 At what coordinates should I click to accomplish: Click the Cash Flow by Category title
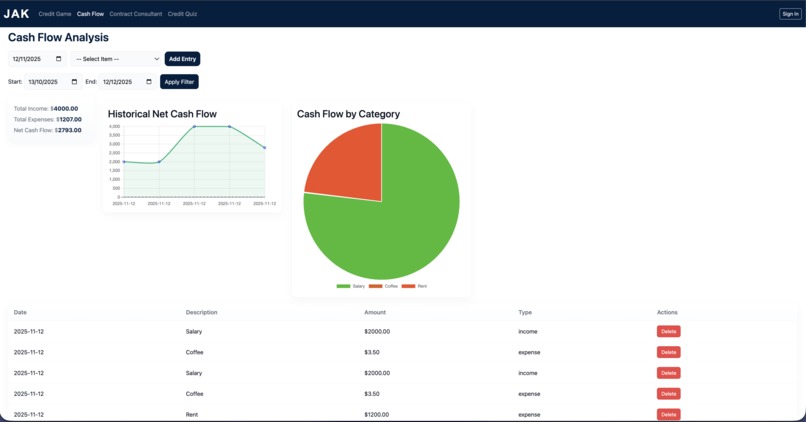[349, 114]
